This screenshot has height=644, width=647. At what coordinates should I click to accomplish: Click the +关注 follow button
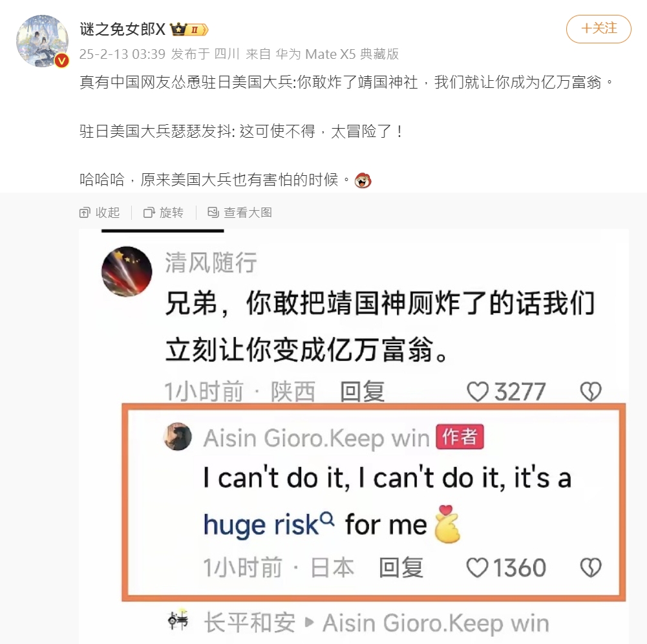[x=599, y=29]
